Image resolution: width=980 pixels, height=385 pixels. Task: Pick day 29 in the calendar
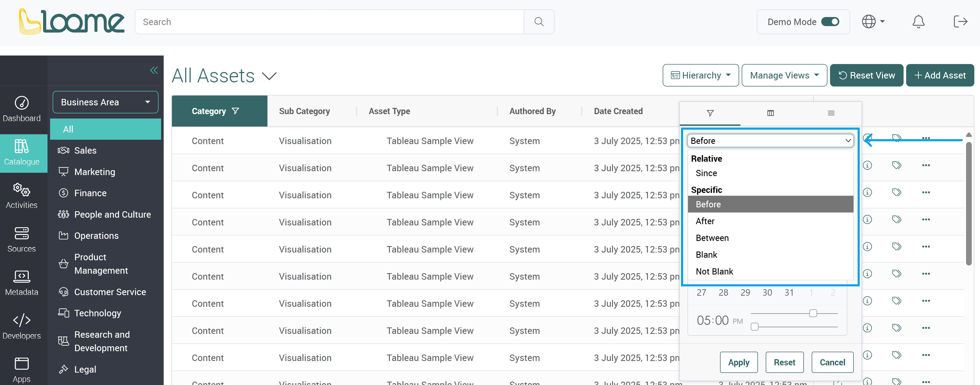pos(745,293)
